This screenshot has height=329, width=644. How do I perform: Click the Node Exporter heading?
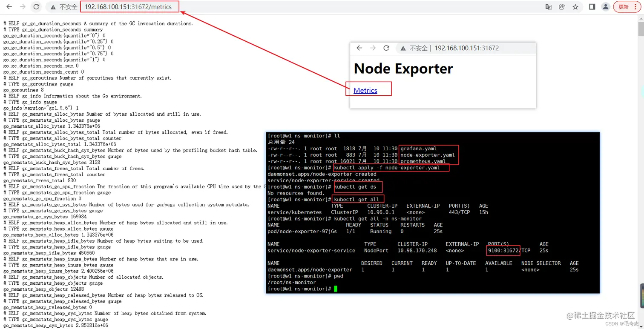tap(403, 69)
